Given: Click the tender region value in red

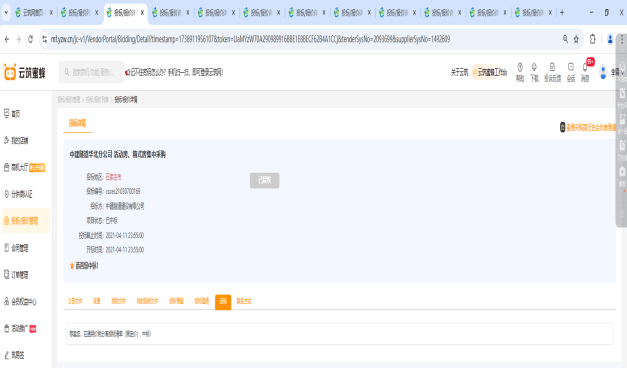Looking at the screenshot, I should pos(113,177).
